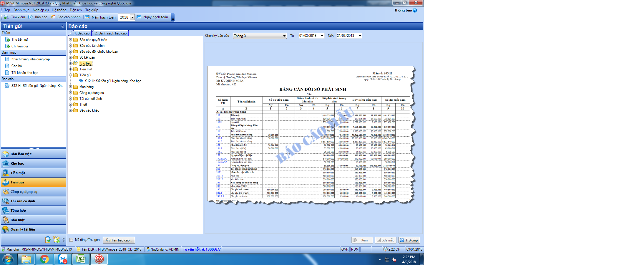The image size is (644, 265).
Task: Select S12-H report in tree
Action: click(113, 81)
